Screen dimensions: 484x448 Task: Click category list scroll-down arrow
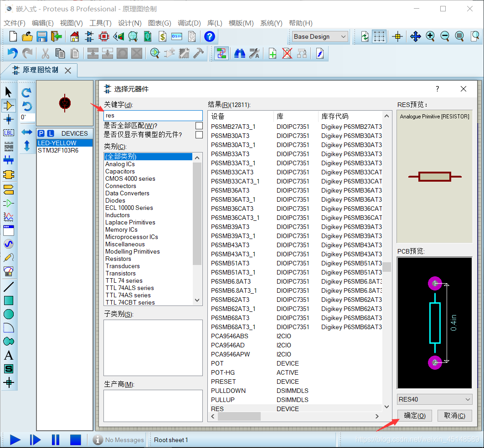[197, 300]
